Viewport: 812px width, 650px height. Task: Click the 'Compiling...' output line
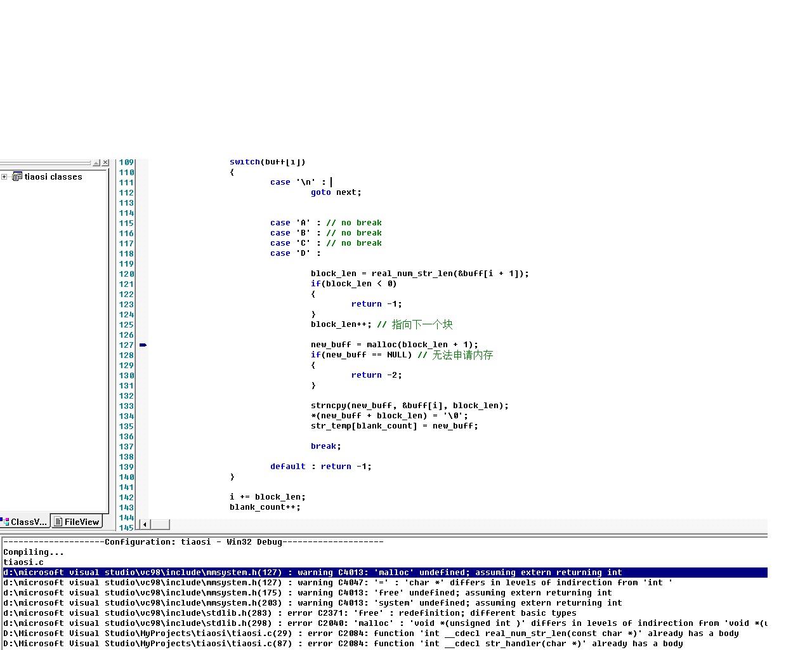(34, 552)
